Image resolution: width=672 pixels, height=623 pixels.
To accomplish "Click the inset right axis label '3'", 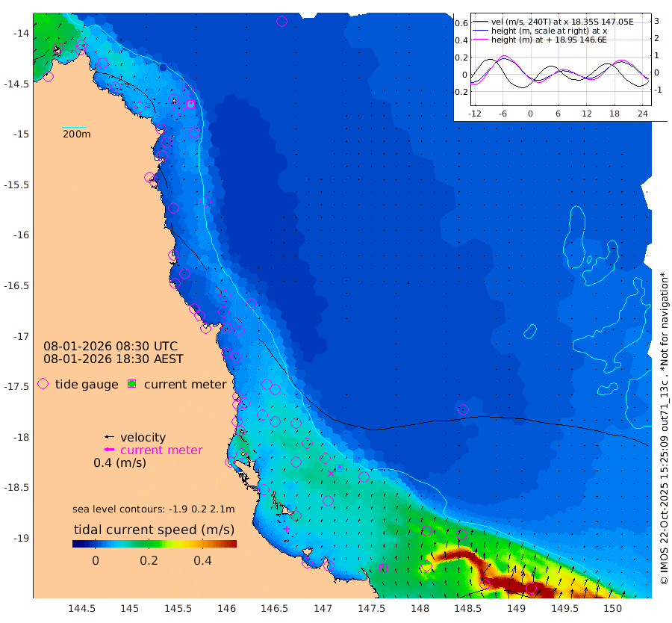I will point(656,21).
